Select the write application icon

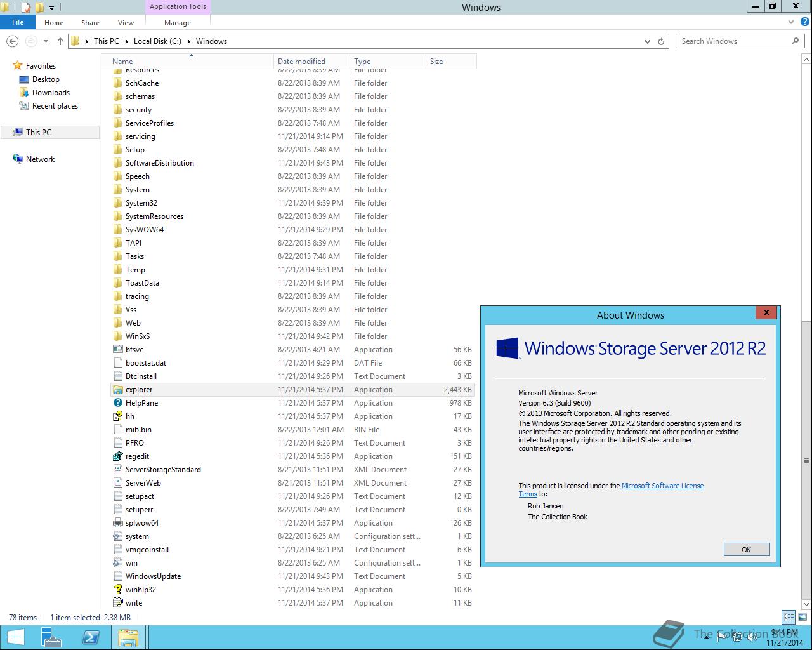tap(117, 603)
